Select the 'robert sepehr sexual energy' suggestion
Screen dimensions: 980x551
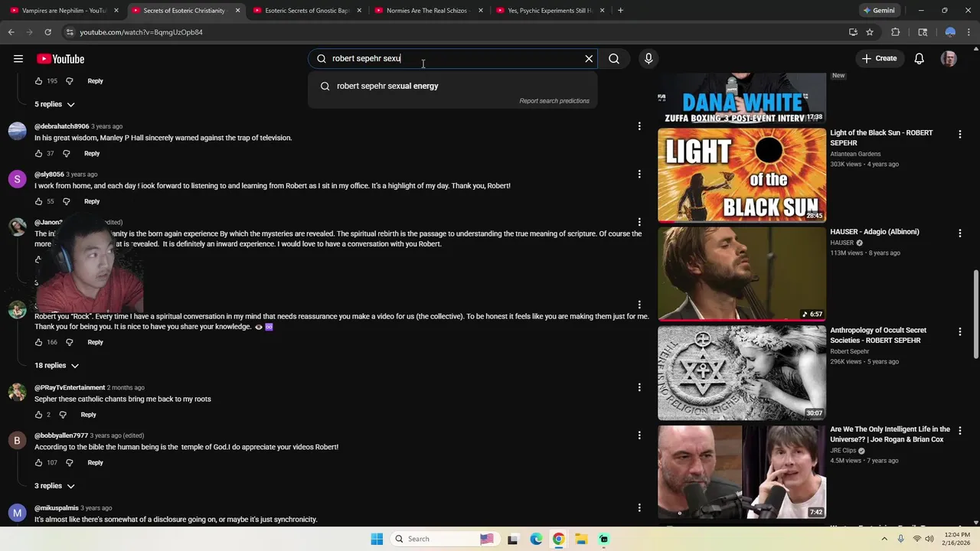click(452, 86)
